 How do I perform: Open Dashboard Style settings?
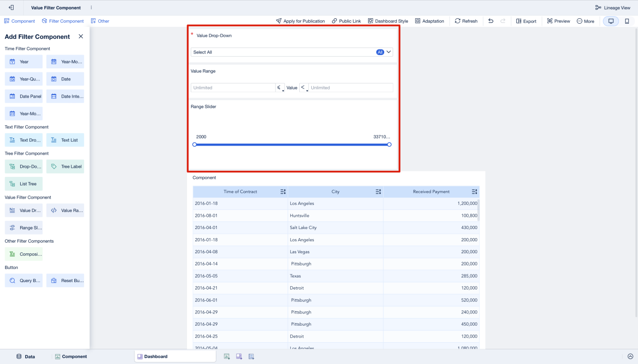click(x=388, y=21)
